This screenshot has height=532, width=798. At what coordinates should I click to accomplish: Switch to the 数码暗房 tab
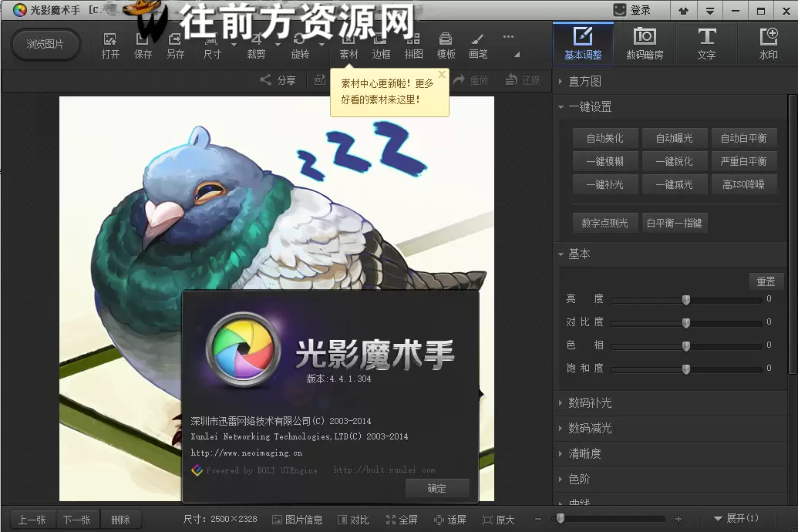[645, 44]
